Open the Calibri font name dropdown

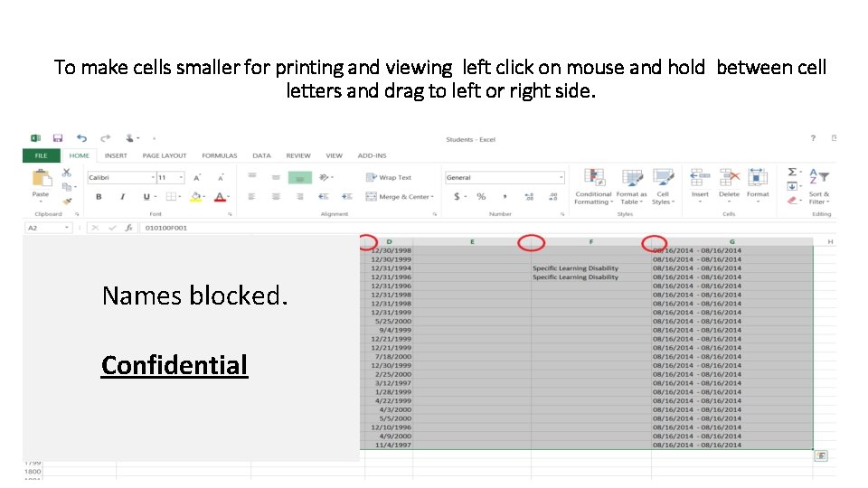click(x=153, y=178)
